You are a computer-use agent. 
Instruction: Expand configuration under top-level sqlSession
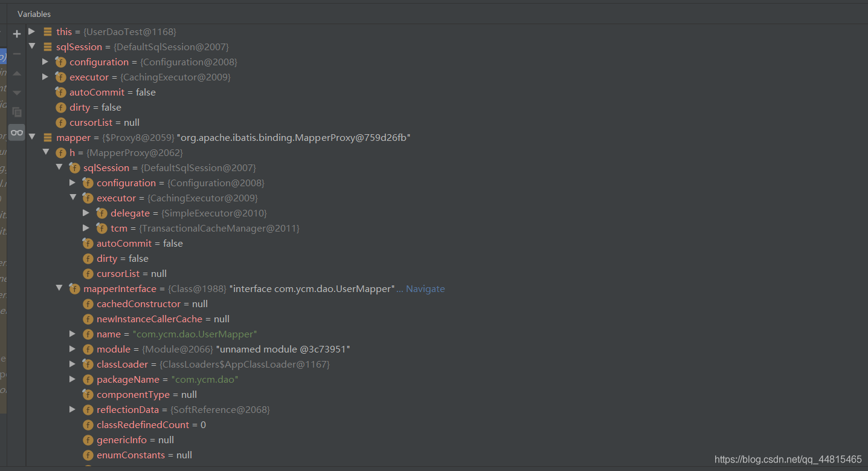[45, 62]
